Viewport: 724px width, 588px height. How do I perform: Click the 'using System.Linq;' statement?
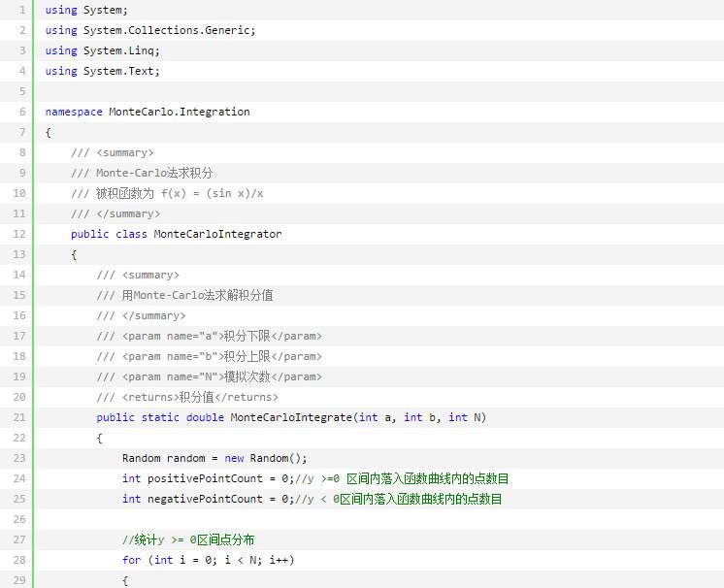(x=103, y=50)
